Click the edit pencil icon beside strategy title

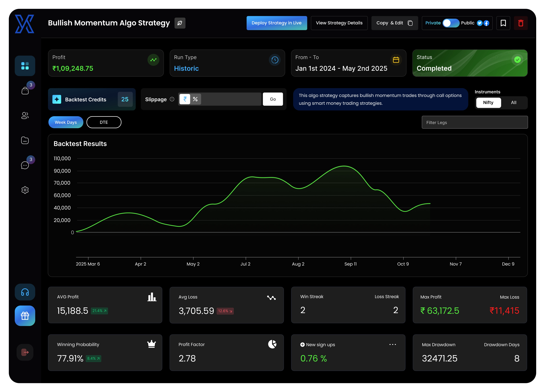click(180, 23)
